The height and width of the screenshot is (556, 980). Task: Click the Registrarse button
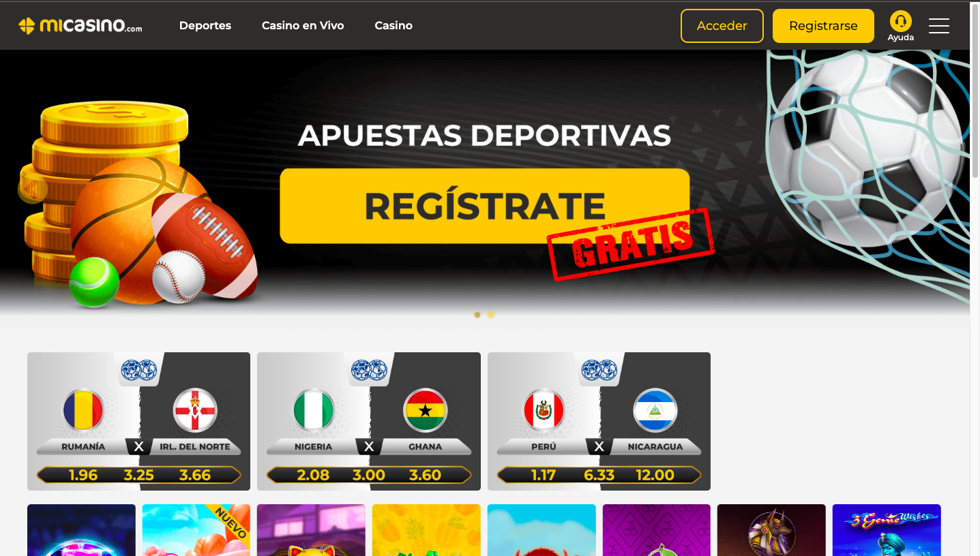[823, 26]
